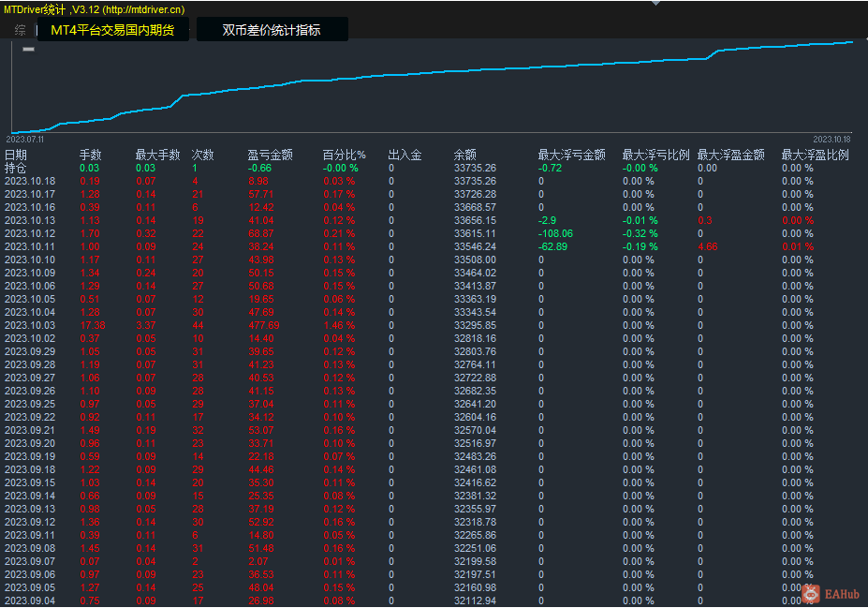868x608 pixels.
Task: Click the 次数 column header
Action: (x=202, y=156)
